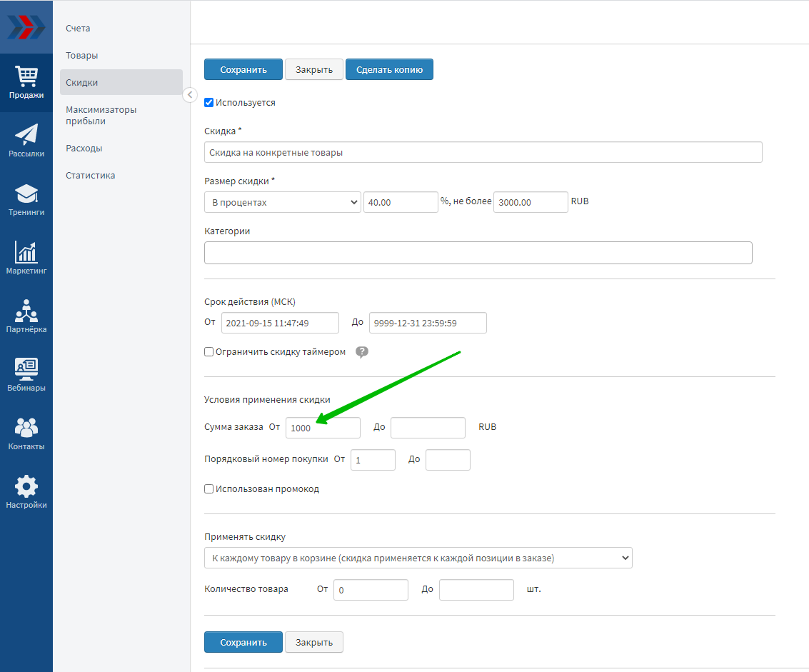Click the help icon next to timer option

coord(362,352)
